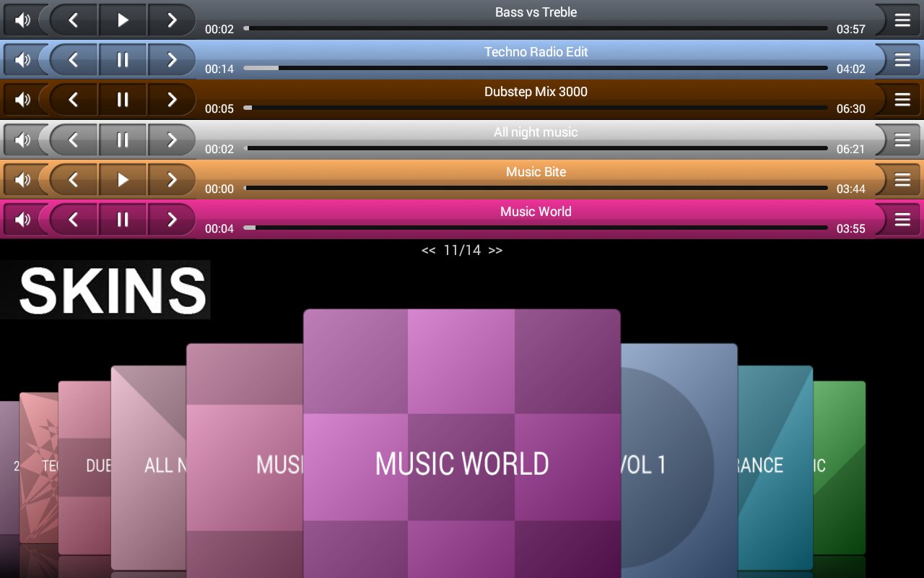Mute the Bass vs Treble player
924x578 pixels.
click(22, 20)
